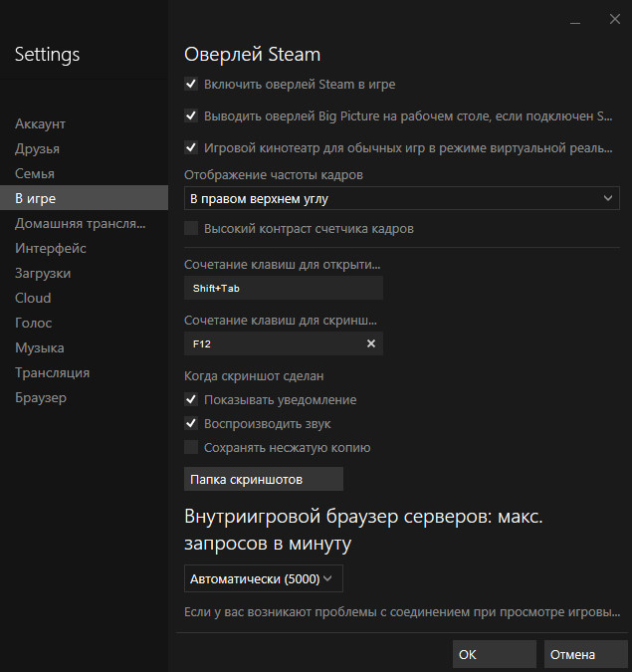Check 'Сохранять несжатую копию' option
The image size is (632, 672).
coord(191,447)
